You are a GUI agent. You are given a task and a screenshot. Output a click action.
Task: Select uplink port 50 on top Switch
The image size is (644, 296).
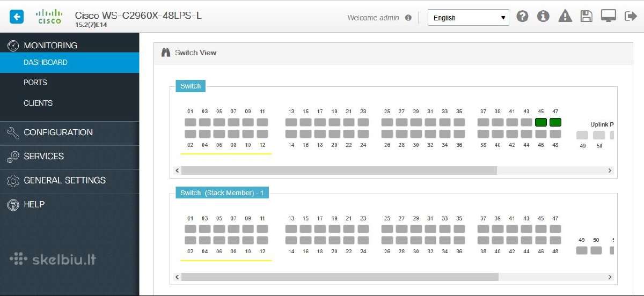pos(599,135)
